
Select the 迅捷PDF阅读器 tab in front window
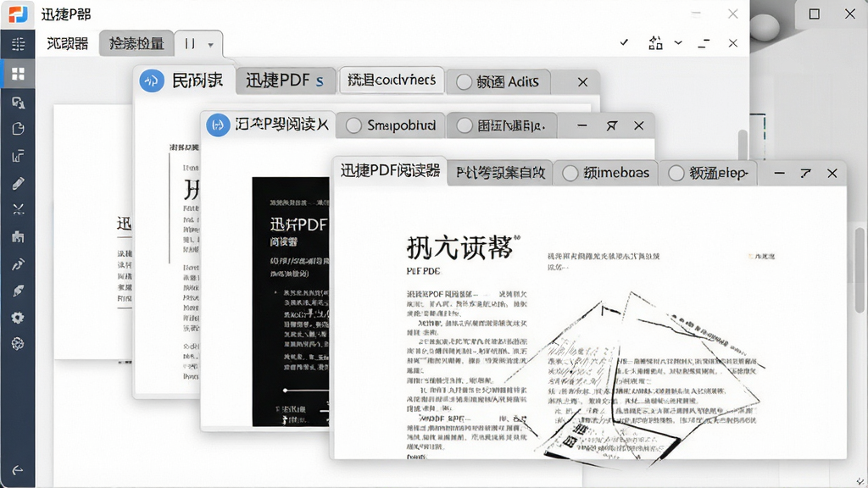click(x=390, y=171)
